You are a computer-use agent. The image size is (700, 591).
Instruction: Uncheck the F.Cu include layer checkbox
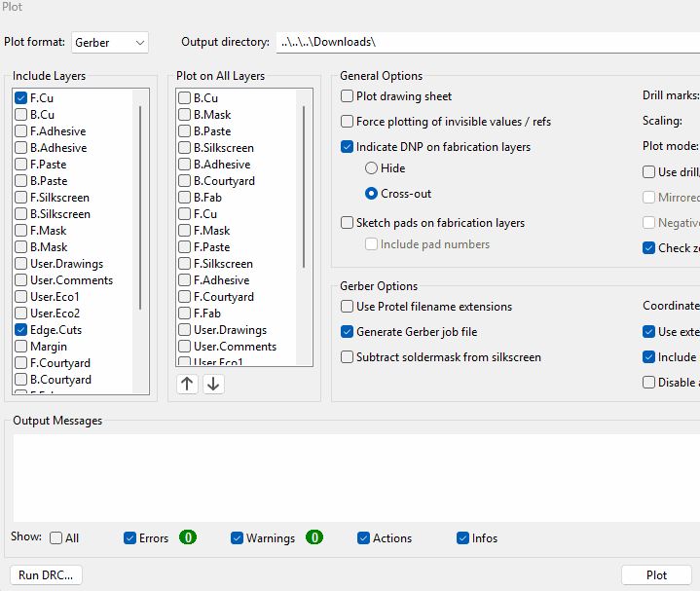tap(21, 98)
